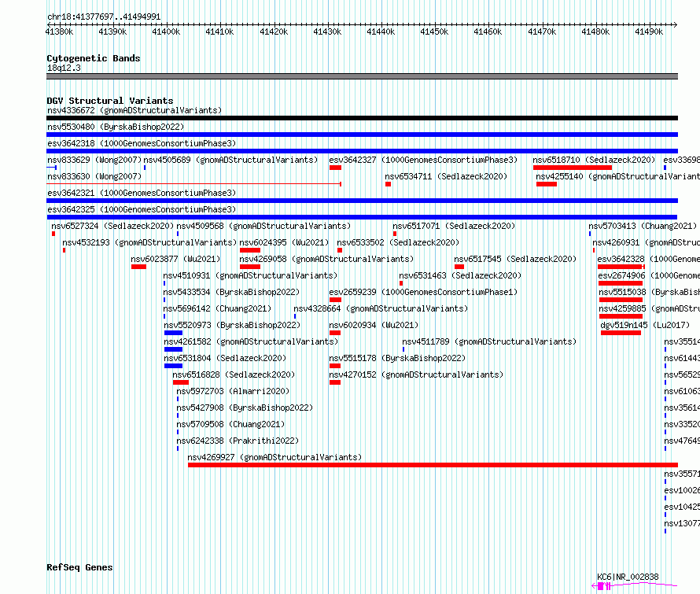Click nsv6242338 (Prakrithi2022) label
Image resolution: width=700 pixels, height=594 pixels.
click(x=238, y=441)
